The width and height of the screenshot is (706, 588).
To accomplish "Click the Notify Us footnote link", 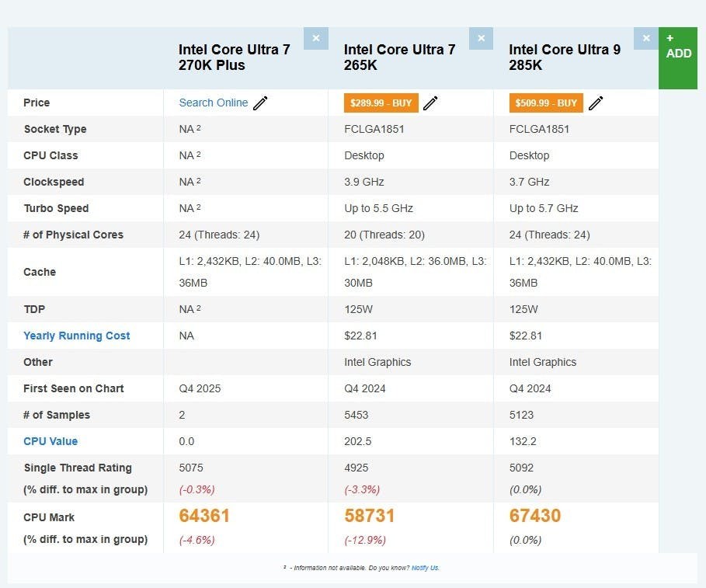I will pos(425,568).
